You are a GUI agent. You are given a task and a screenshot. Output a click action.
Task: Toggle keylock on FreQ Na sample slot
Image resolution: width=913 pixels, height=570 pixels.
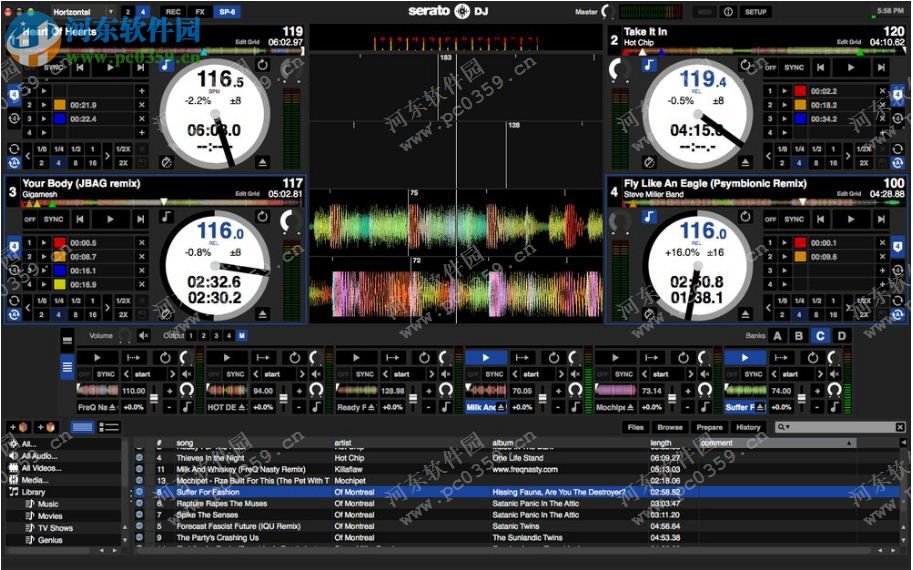point(186,406)
